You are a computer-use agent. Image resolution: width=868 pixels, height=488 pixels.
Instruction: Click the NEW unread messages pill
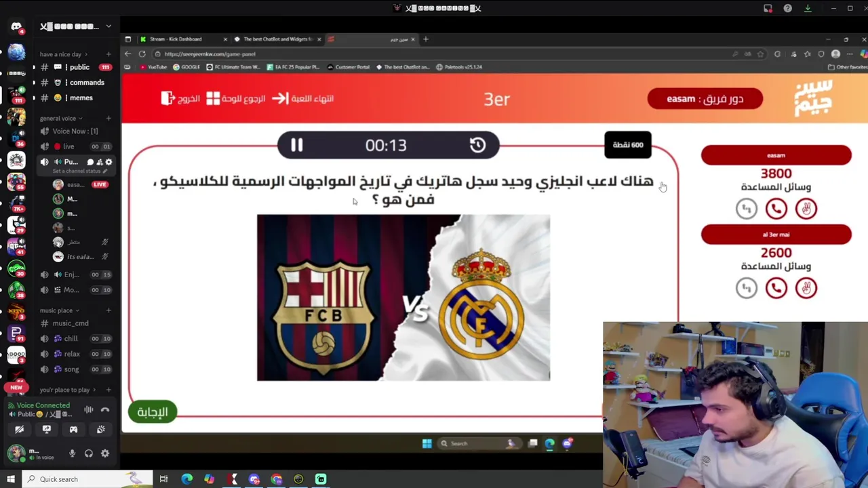16,388
